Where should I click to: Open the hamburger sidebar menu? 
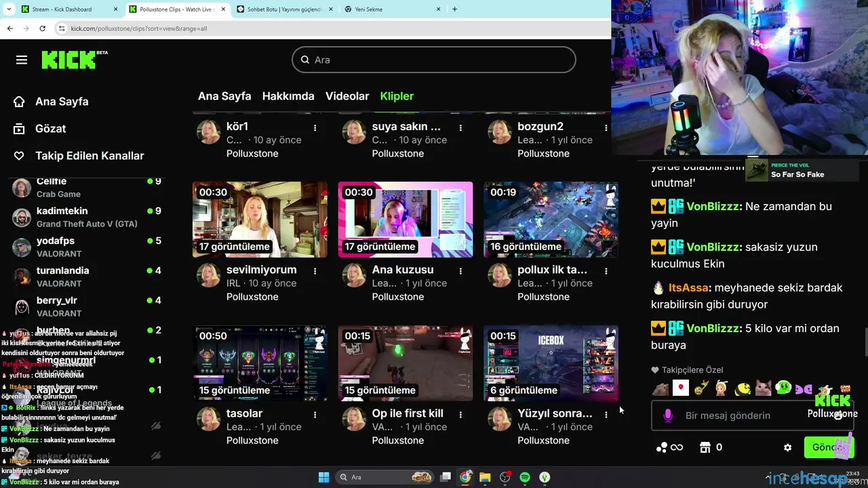point(22,60)
